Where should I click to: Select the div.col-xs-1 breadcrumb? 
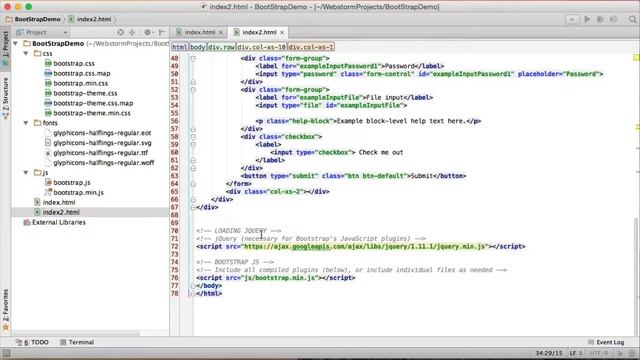coord(311,47)
